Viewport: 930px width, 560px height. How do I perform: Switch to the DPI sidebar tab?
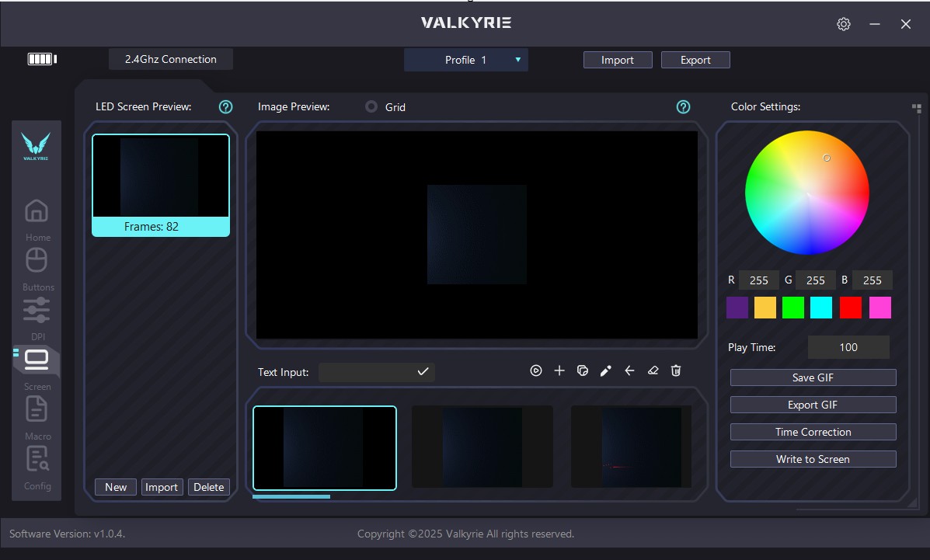[x=37, y=318]
